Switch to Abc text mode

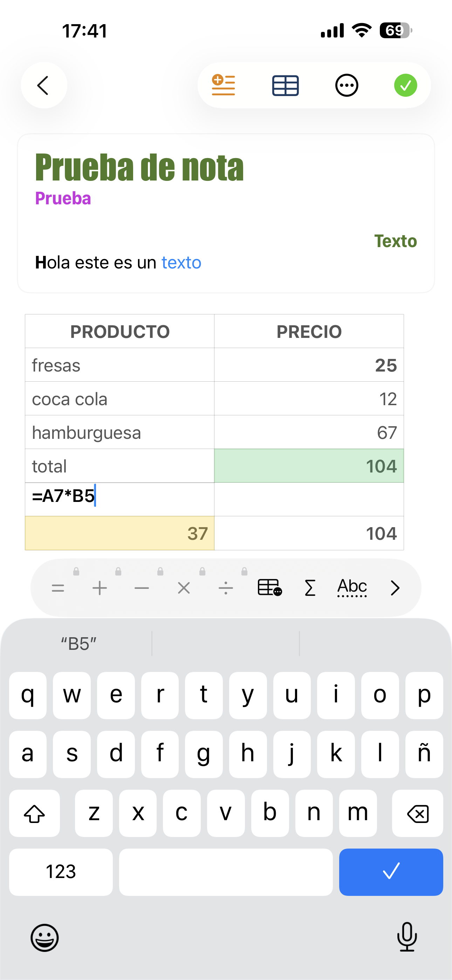coord(352,587)
